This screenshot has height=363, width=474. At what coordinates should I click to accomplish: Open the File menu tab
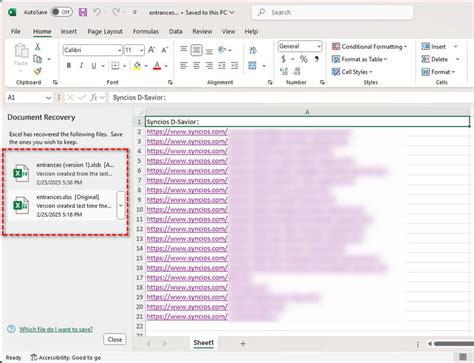pyautogui.click(x=16, y=31)
